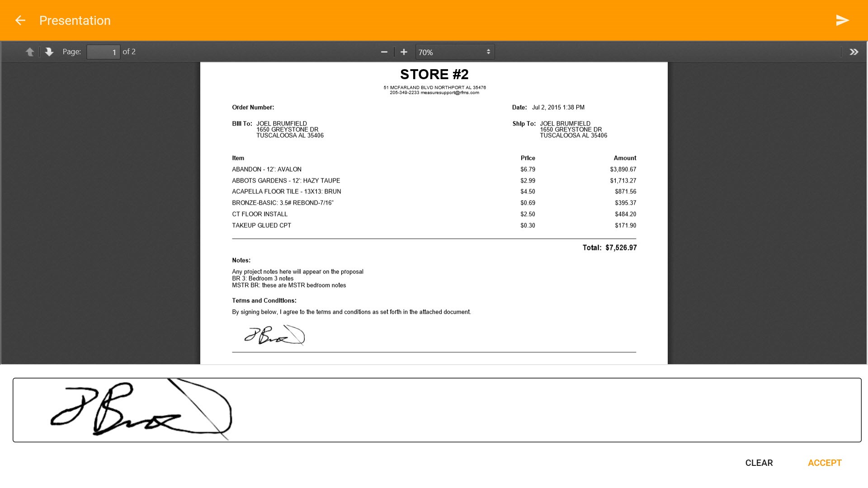Click the TAKEUP GLUED CPT line item
Screen dimensions: 868x488
pos(261,225)
